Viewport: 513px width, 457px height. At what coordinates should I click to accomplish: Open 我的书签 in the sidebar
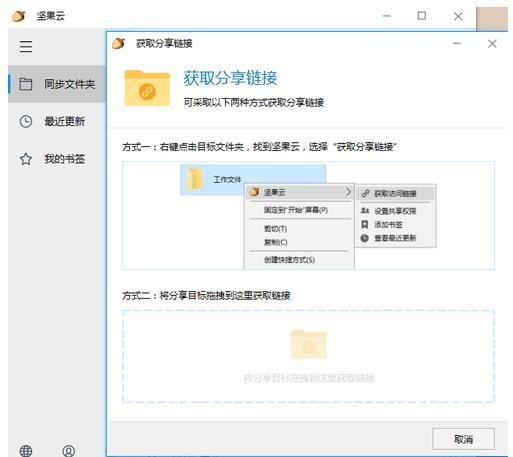coord(57,159)
